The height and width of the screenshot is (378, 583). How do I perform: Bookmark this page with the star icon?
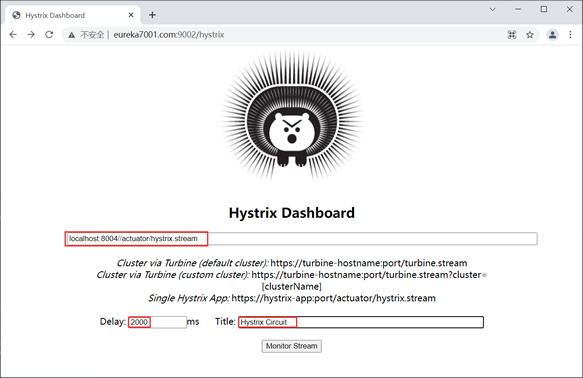point(530,35)
